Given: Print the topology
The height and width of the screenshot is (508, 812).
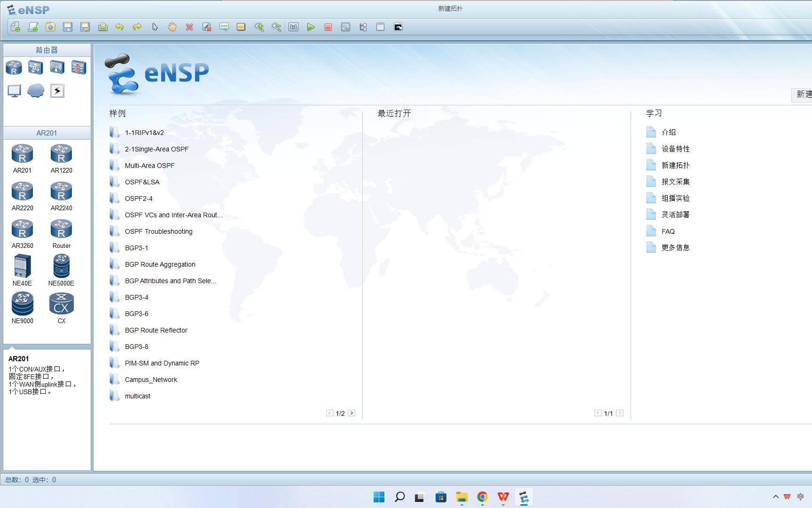Looking at the screenshot, I should (x=102, y=27).
